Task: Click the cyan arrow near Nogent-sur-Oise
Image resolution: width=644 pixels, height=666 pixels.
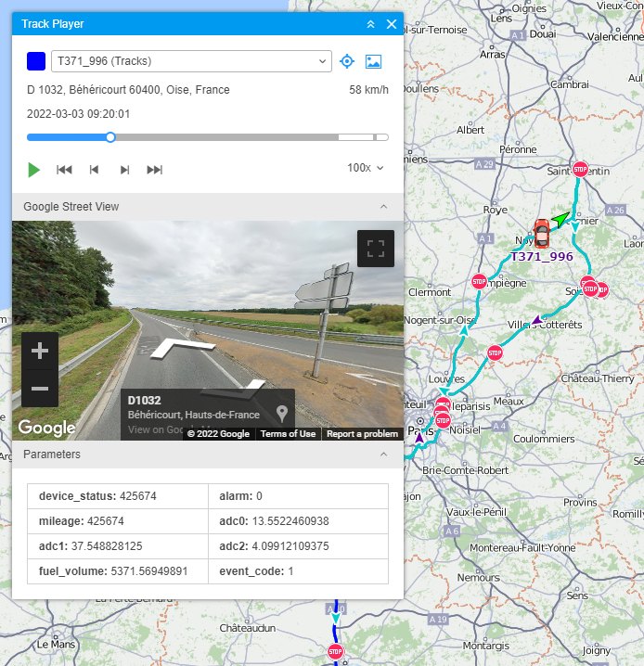Action: [x=464, y=331]
